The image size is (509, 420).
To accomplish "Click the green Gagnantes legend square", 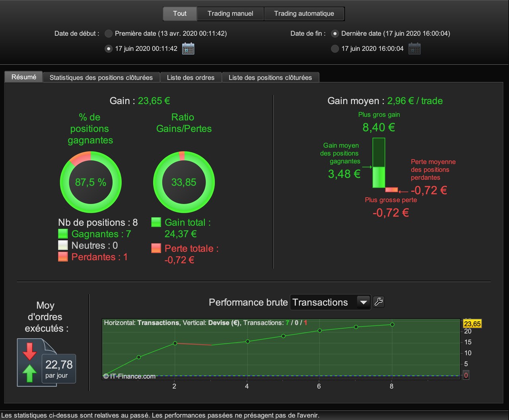I will [63, 233].
